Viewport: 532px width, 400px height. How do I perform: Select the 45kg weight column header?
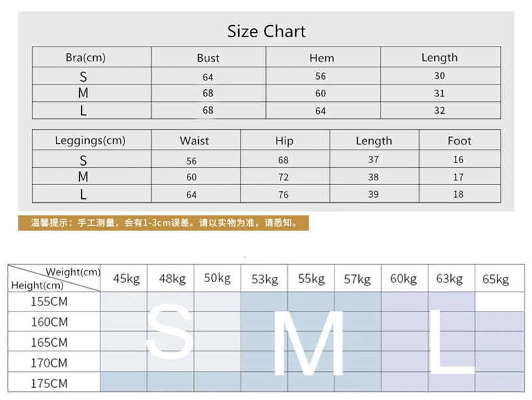(126, 278)
